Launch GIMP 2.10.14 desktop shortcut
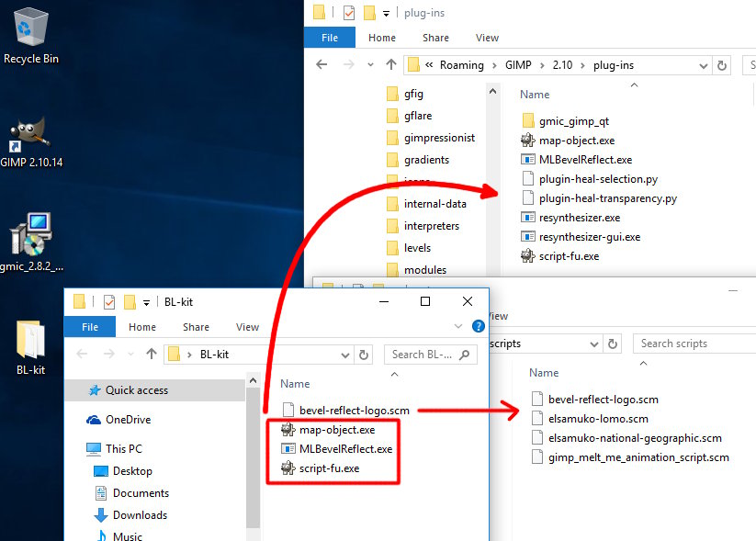The height and width of the screenshot is (541, 756). pos(31,142)
